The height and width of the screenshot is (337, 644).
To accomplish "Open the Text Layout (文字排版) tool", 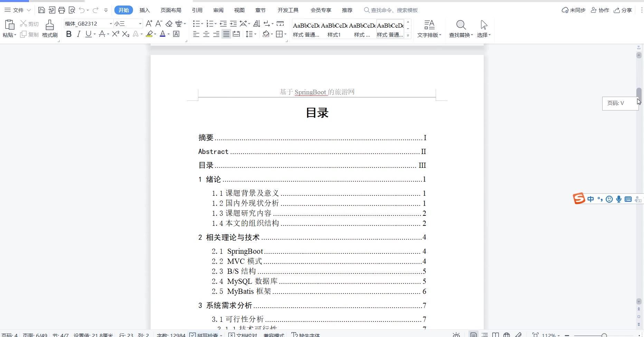I will click(x=429, y=29).
